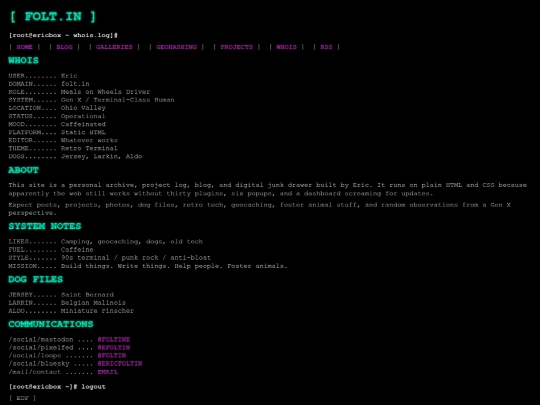
Task: Click the root@ericbox whois.log prompt line
Action: (63, 35)
